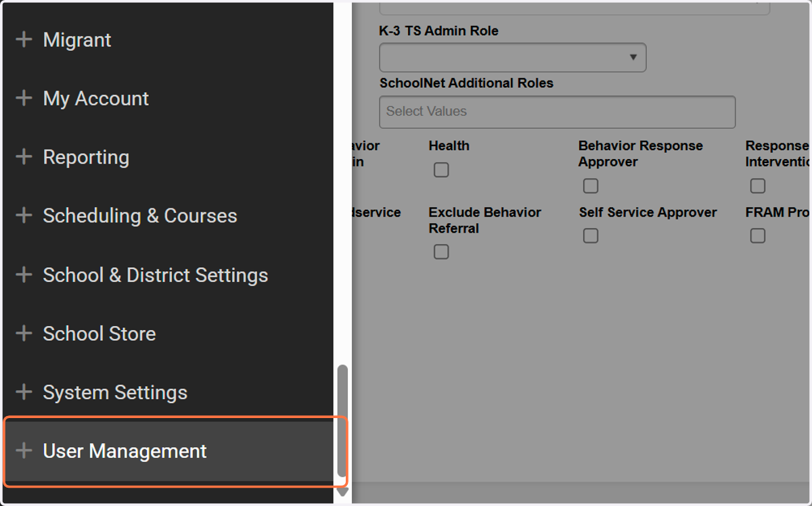This screenshot has height=506, width=812.
Task: Toggle the Health checkbox
Action: point(441,170)
